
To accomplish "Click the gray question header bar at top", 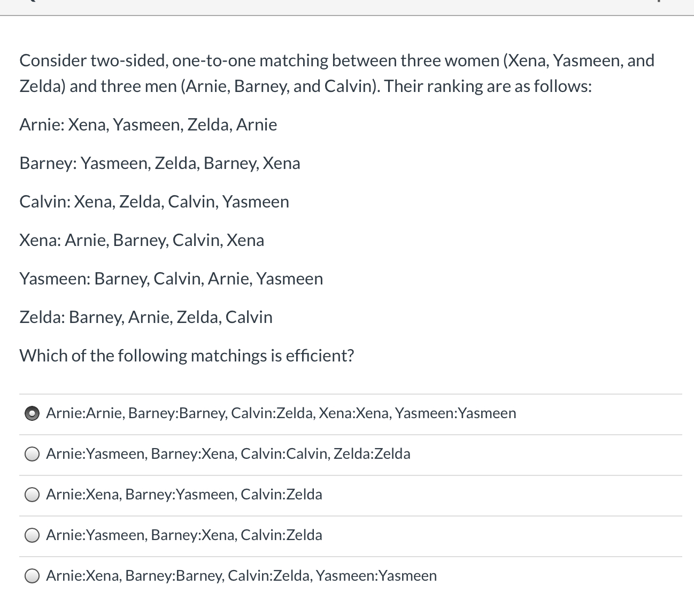I will [347, 7].
